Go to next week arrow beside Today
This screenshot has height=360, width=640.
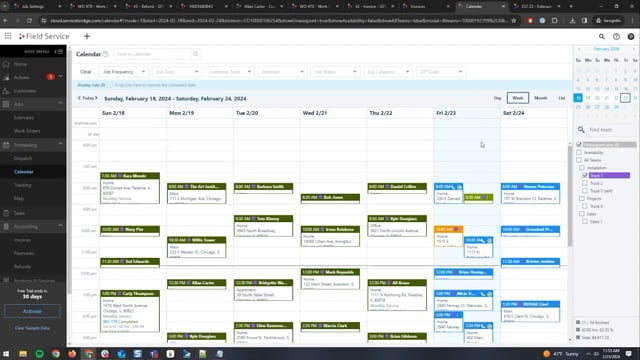click(x=96, y=98)
